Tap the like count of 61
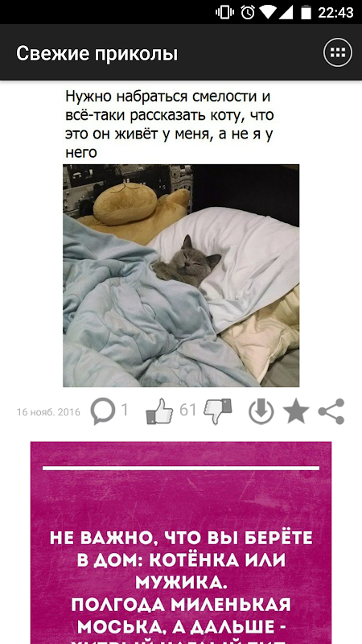Image resolution: width=362 pixels, height=644 pixels. point(188,410)
